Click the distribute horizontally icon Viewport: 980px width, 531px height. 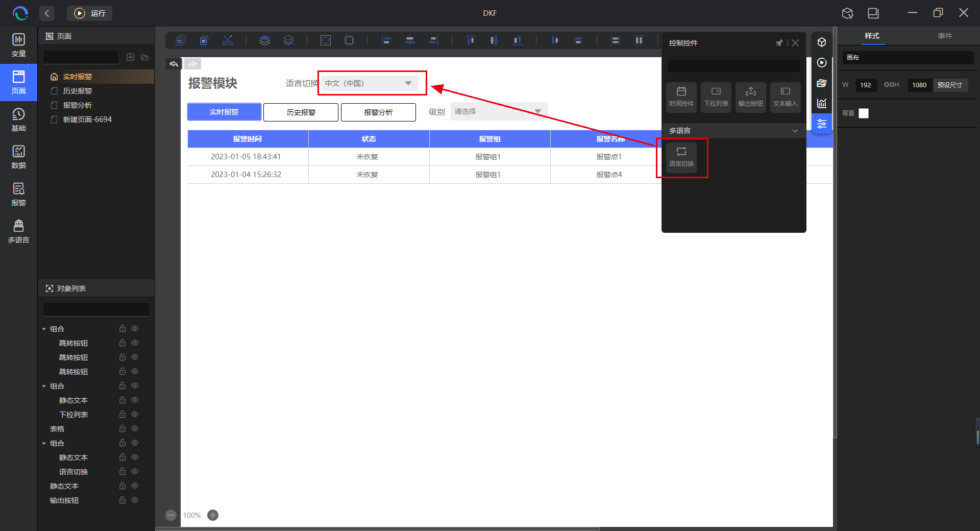click(555, 40)
